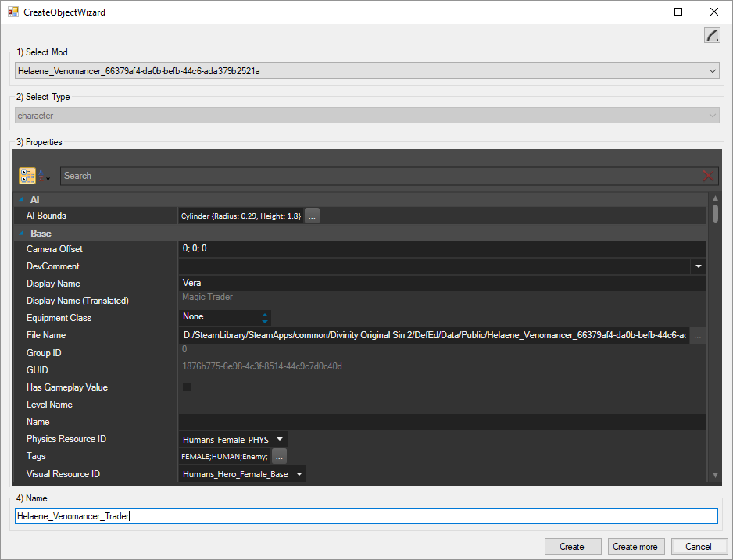
Task: Clear the search with the red X icon
Action: (708, 176)
